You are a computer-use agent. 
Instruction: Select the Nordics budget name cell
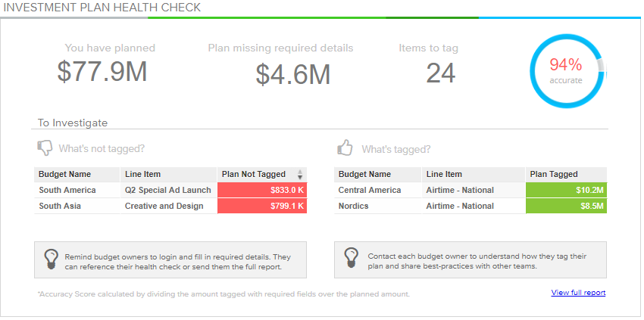(377, 206)
